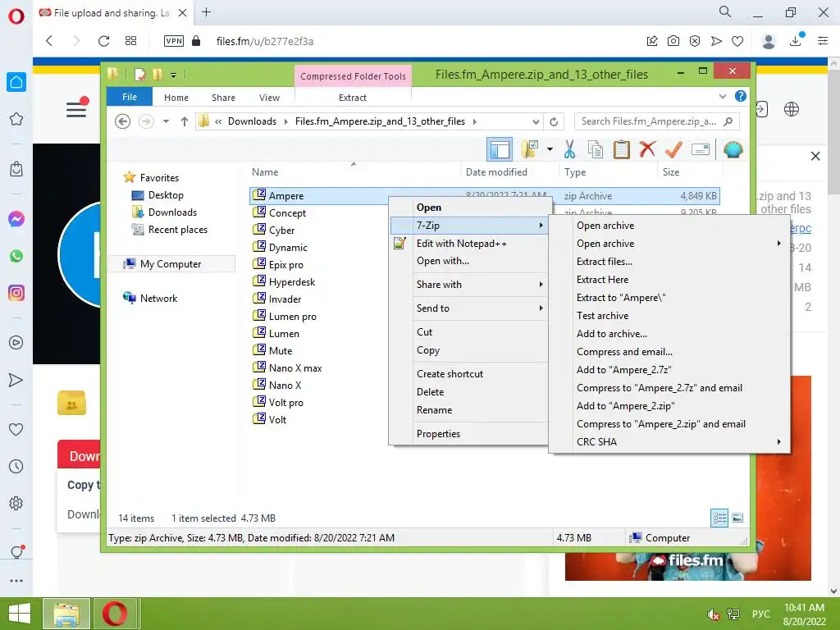
Task: Go back in Explorer navigation
Action: pos(123,121)
